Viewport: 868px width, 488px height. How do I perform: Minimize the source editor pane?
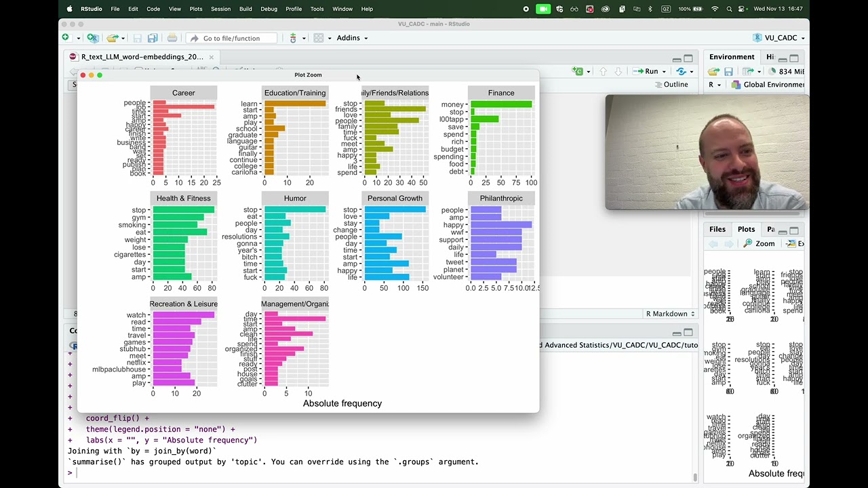point(677,59)
